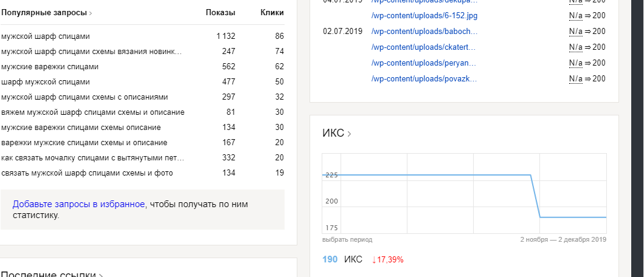This screenshot has width=644, height=277.
Task: Sort queries by the Клики column
Action: pyautogui.click(x=272, y=13)
